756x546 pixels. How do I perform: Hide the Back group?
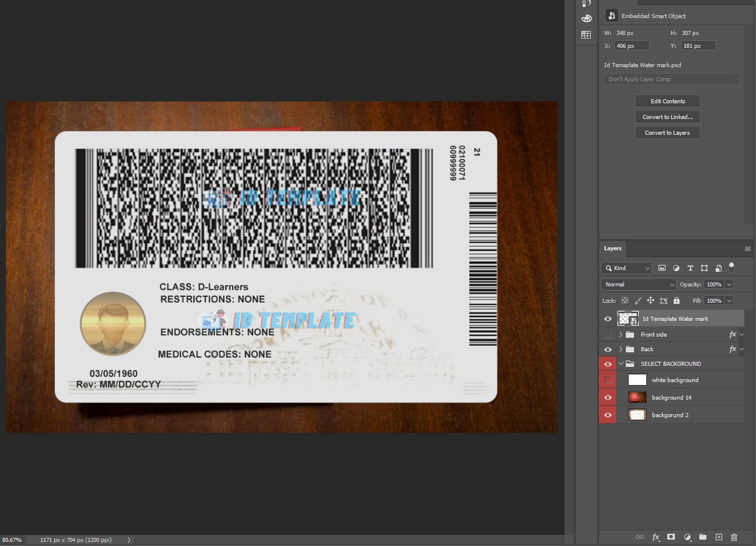point(608,349)
